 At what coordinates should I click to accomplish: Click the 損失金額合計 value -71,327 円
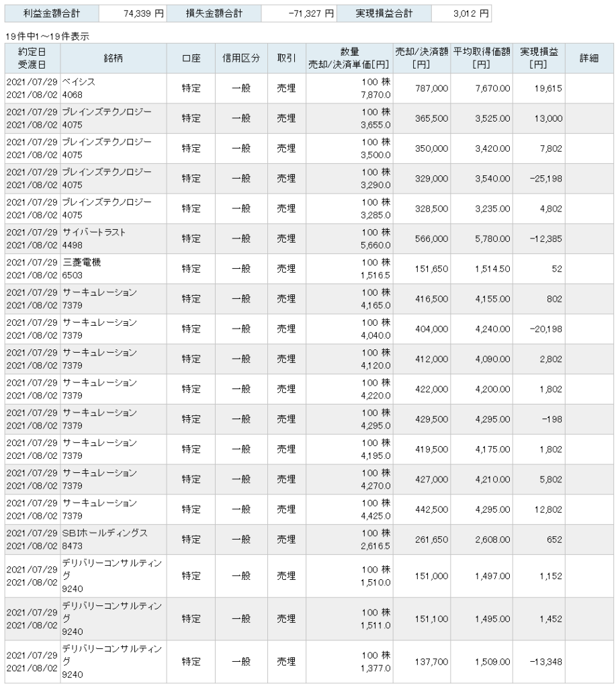pos(311,13)
